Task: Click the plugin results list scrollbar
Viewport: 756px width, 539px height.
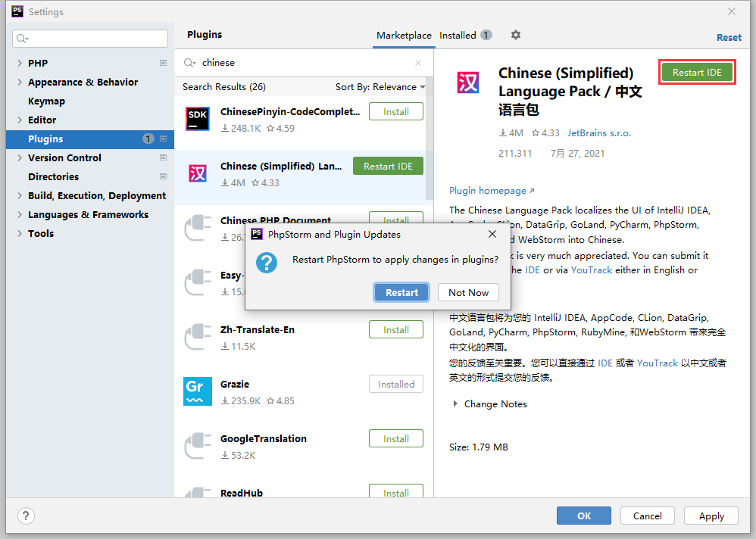Action: (430, 140)
